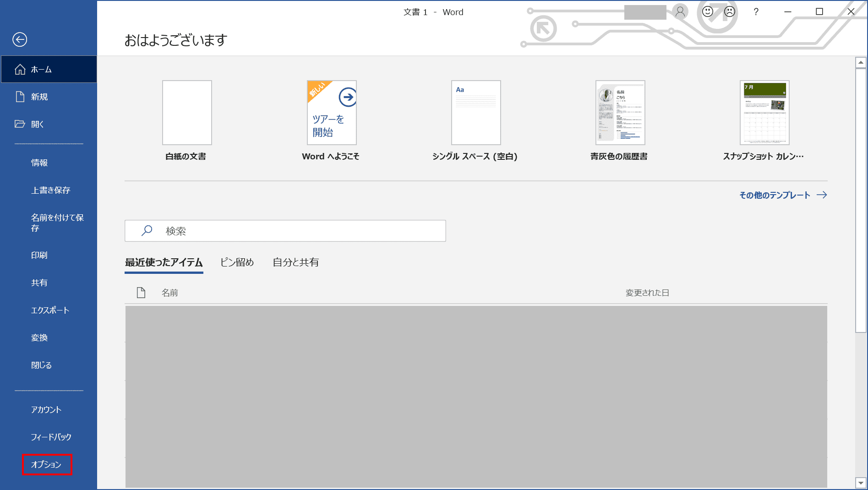Click into the 検索 search field
The height and width of the screenshot is (490, 868).
point(285,231)
